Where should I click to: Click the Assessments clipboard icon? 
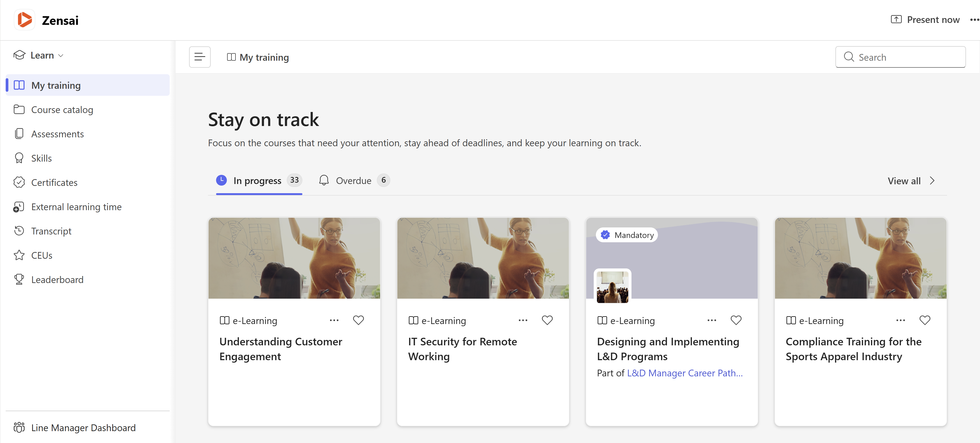tap(19, 134)
